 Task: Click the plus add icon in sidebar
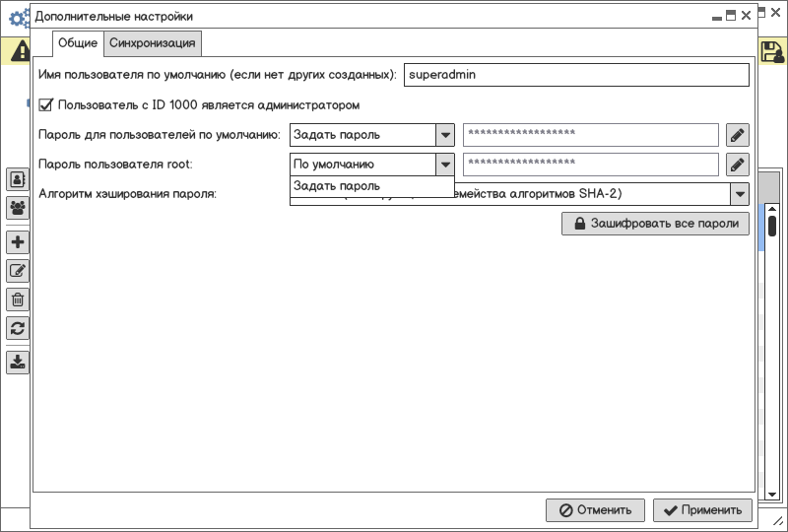[x=18, y=242]
